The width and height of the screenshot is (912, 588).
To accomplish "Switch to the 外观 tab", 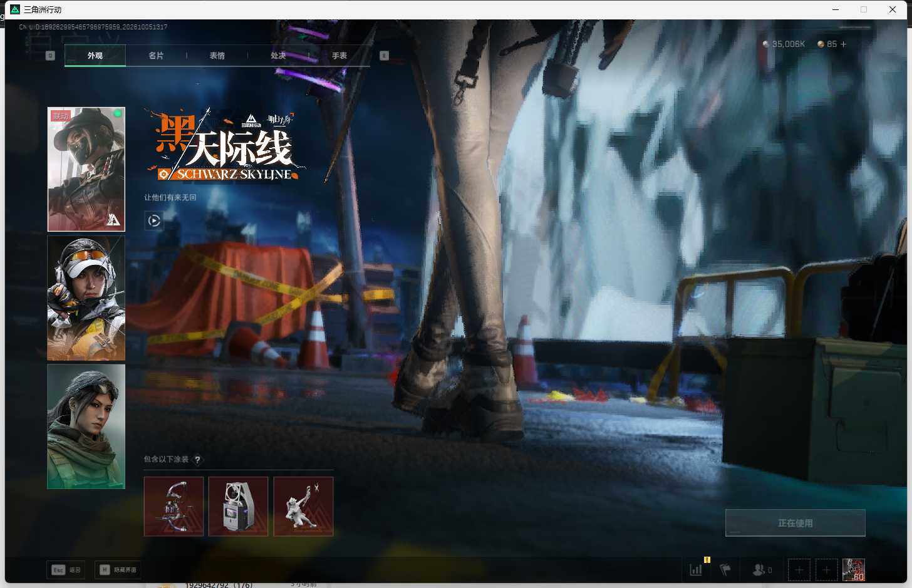I will coord(95,56).
